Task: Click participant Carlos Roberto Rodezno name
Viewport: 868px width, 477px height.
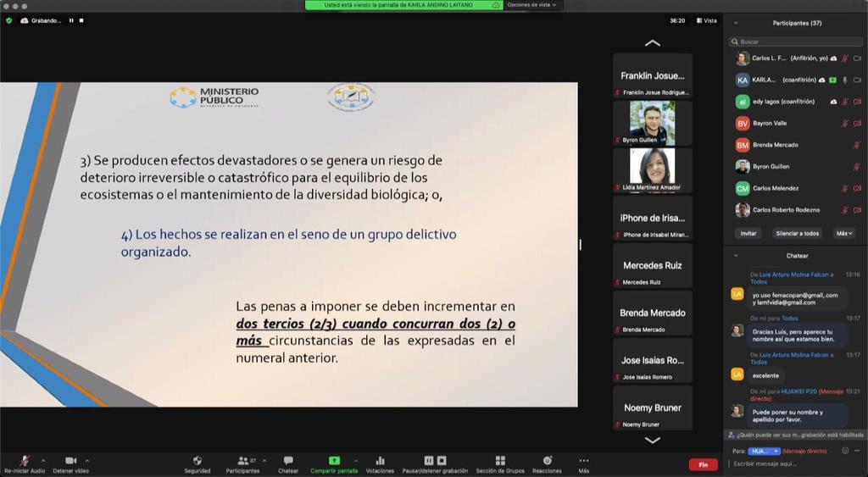Action: tap(786, 210)
